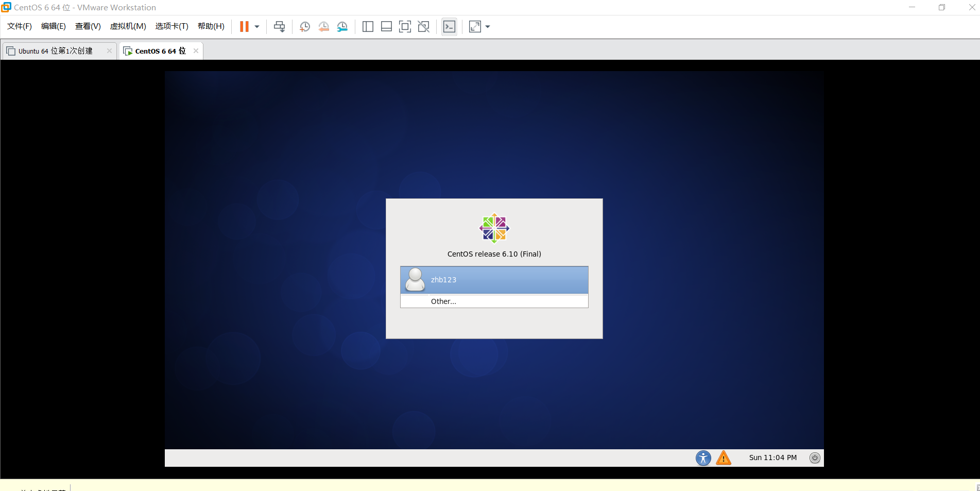Enter full screen mode
Image resolution: width=980 pixels, height=491 pixels.
click(x=405, y=27)
